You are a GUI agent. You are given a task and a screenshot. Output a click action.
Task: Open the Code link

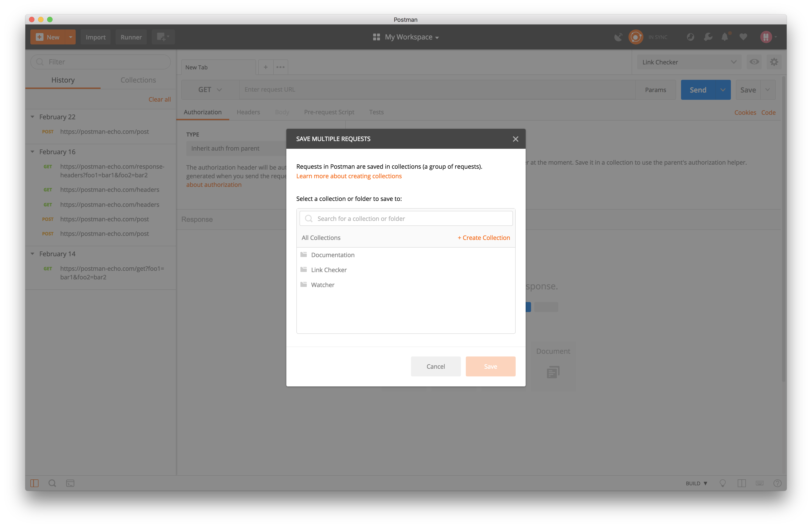[x=768, y=112]
